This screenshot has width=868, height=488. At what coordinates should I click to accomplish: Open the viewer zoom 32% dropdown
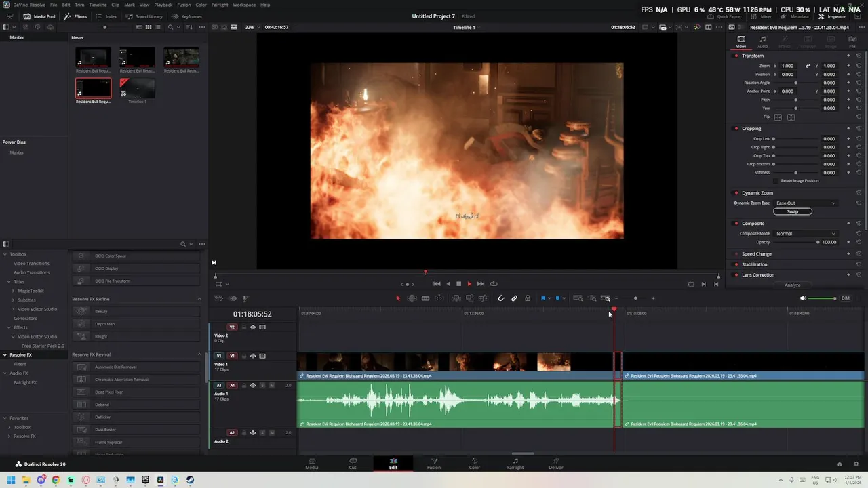252,27
